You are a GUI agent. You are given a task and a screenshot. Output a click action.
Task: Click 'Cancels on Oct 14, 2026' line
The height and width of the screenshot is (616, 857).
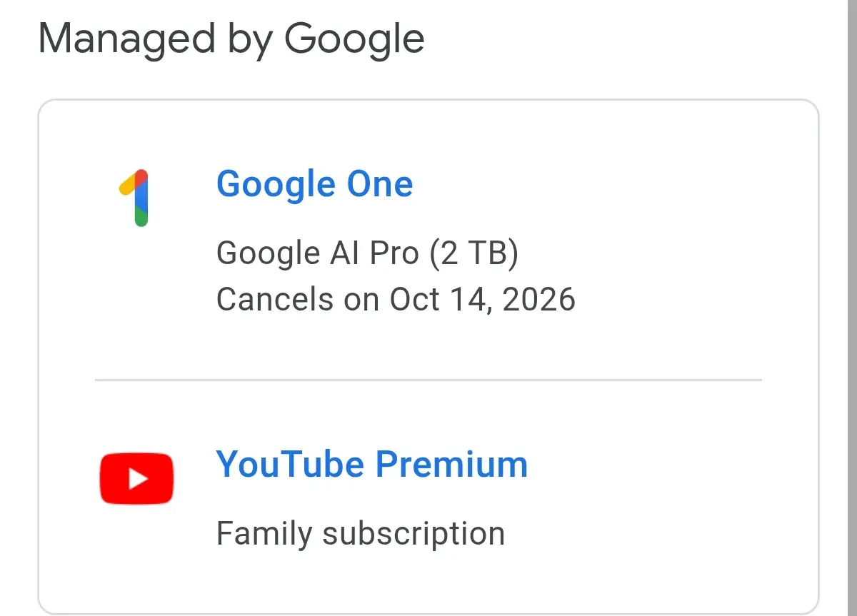[396, 299]
